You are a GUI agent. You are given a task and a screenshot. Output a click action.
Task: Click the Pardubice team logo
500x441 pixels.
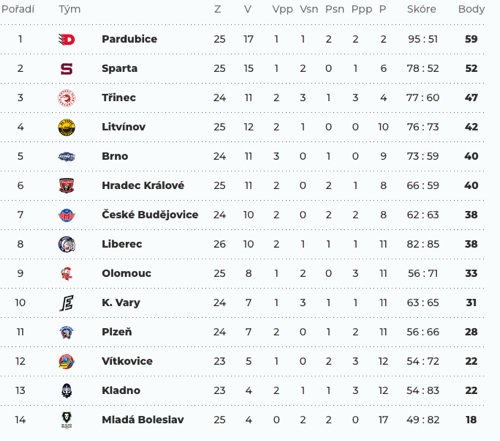[x=66, y=39]
